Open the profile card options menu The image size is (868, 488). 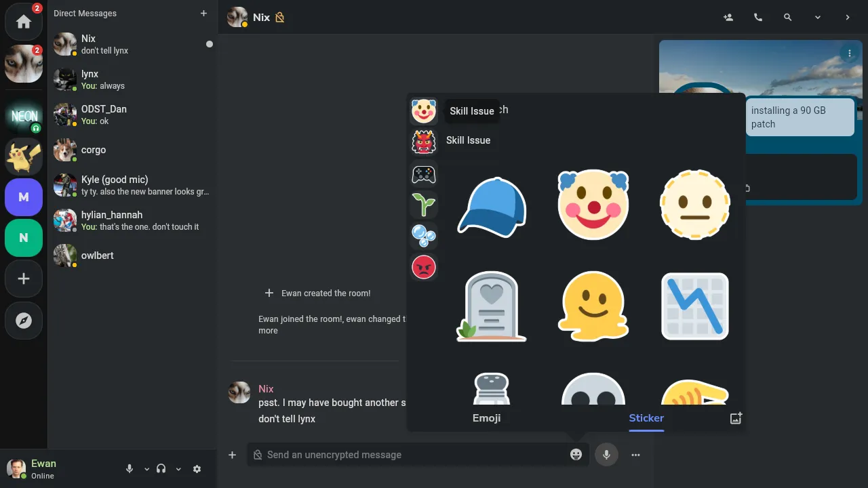point(849,54)
